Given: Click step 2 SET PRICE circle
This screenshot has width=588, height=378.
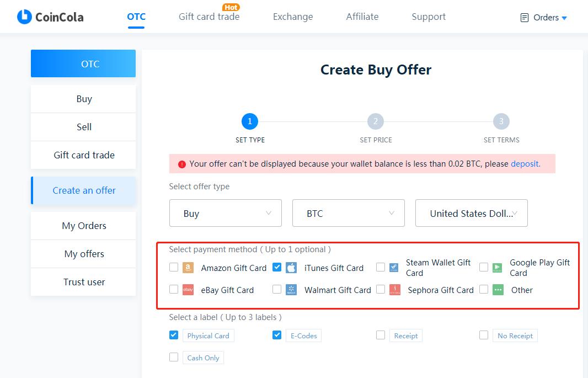Looking at the screenshot, I should [376, 121].
